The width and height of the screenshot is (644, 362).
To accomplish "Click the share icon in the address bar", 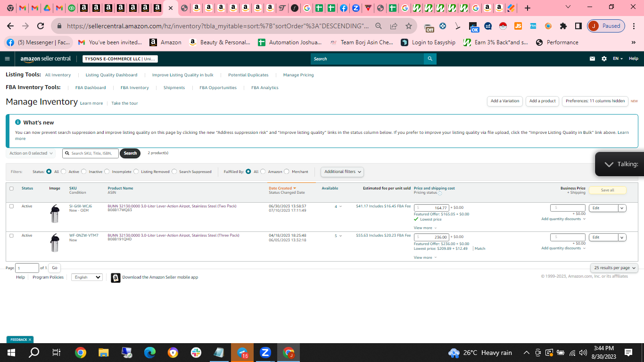I will point(394,26).
